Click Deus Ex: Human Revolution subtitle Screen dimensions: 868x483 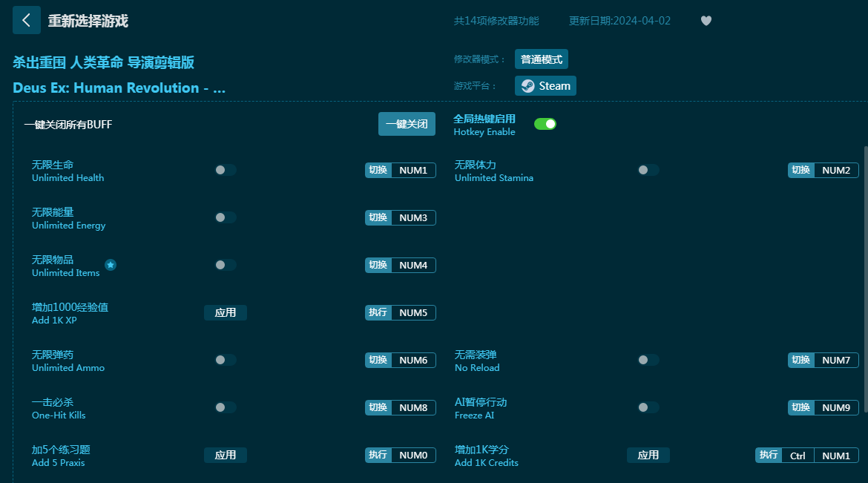point(119,88)
